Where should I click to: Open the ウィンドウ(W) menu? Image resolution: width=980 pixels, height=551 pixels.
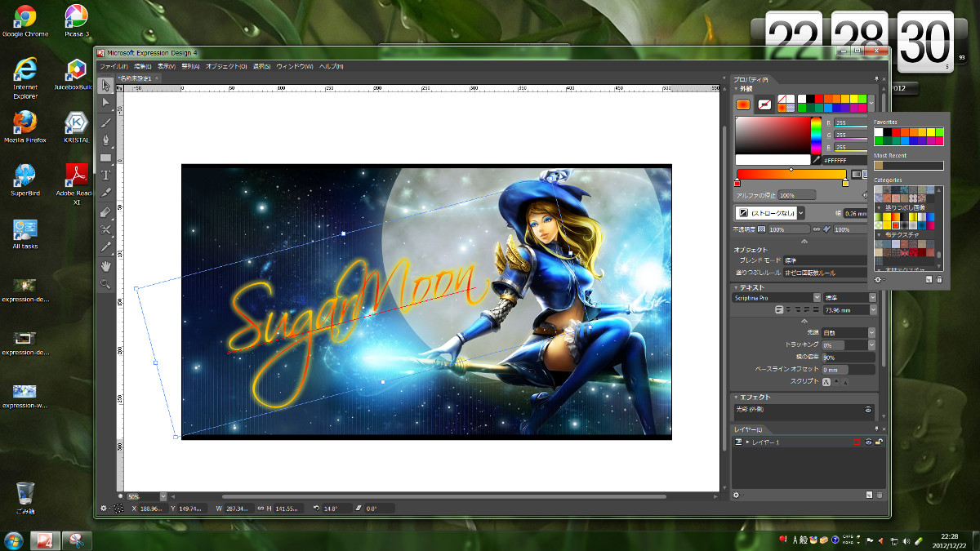[x=294, y=66]
